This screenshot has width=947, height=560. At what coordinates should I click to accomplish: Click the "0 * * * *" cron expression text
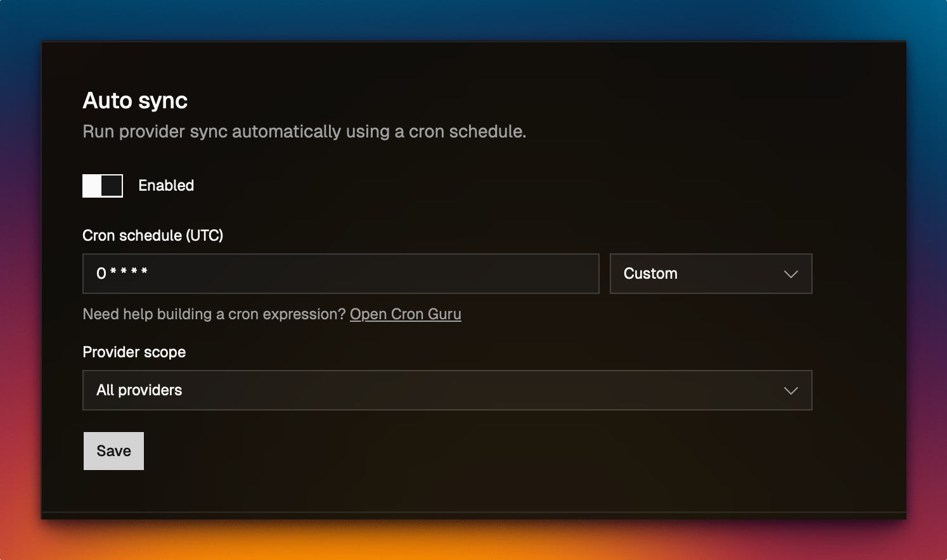pos(122,273)
